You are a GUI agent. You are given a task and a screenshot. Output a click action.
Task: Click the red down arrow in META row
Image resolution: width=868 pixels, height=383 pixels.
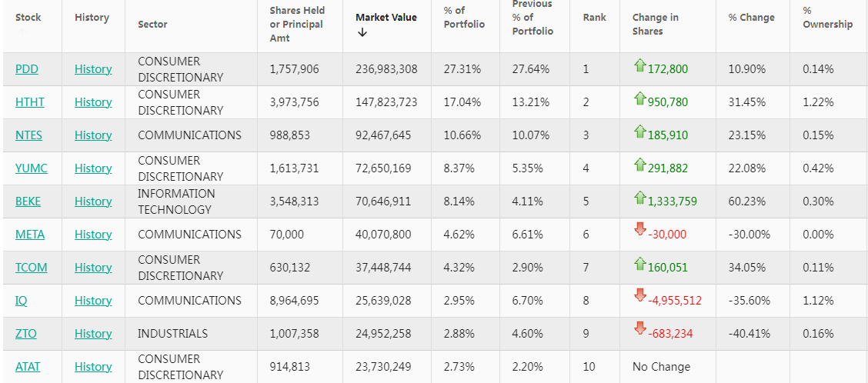(639, 230)
